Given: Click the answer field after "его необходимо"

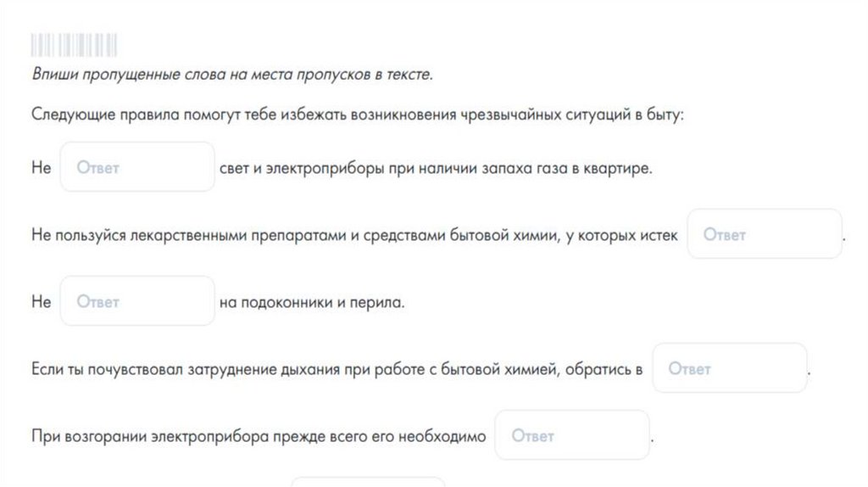Looking at the screenshot, I should (x=572, y=435).
